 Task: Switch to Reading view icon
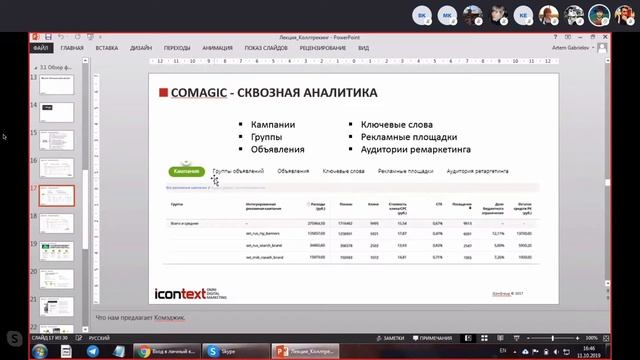500,338
